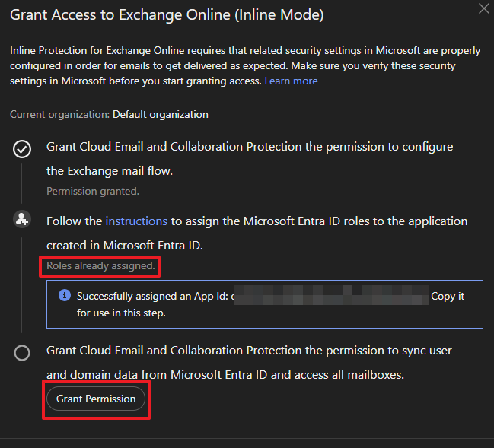Click the redacted App Id value
The width and height of the screenshot is (494, 448).
pos(331,297)
